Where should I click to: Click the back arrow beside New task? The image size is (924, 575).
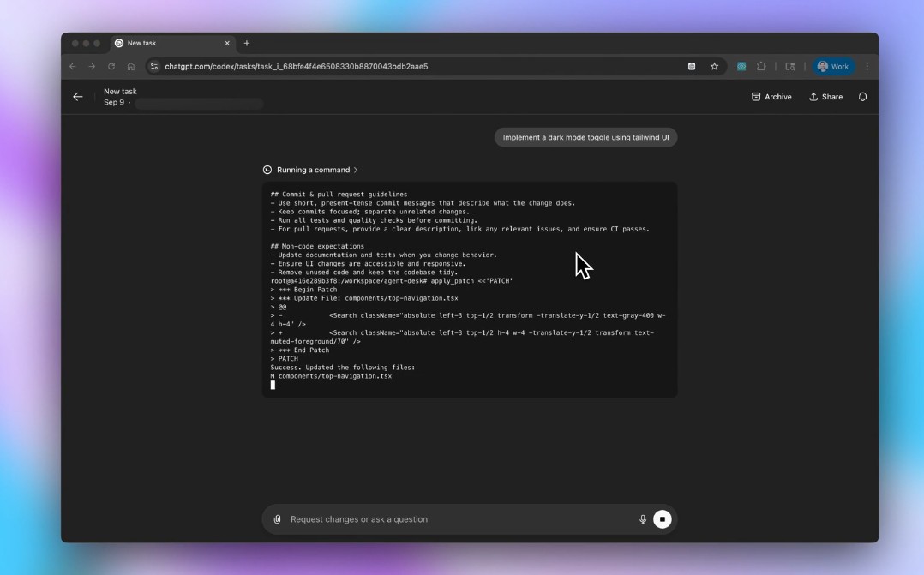click(x=78, y=97)
